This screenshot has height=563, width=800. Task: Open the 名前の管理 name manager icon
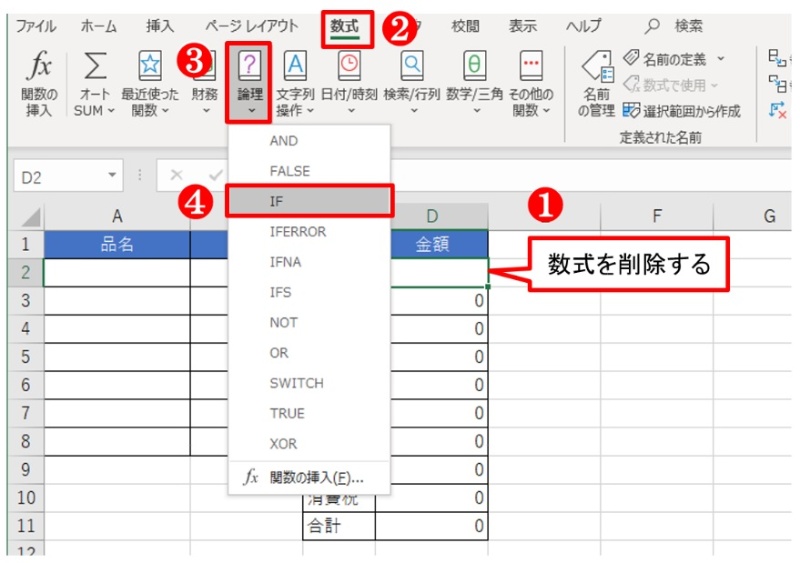coord(597,67)
